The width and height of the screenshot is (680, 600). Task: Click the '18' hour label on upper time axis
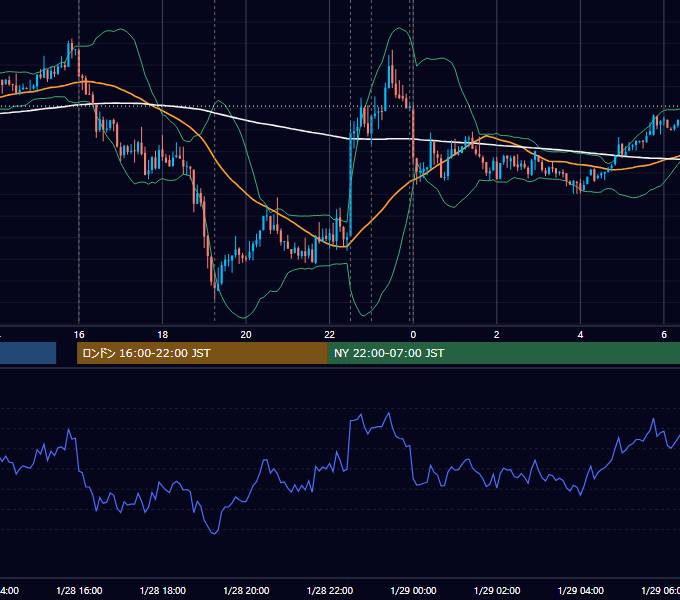[162, 335]
